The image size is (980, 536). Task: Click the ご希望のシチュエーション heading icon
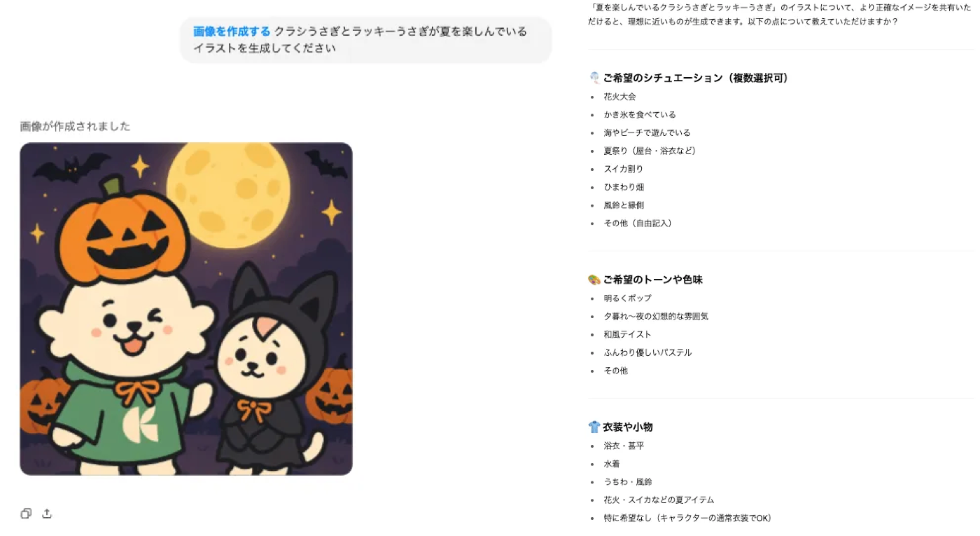594,78
